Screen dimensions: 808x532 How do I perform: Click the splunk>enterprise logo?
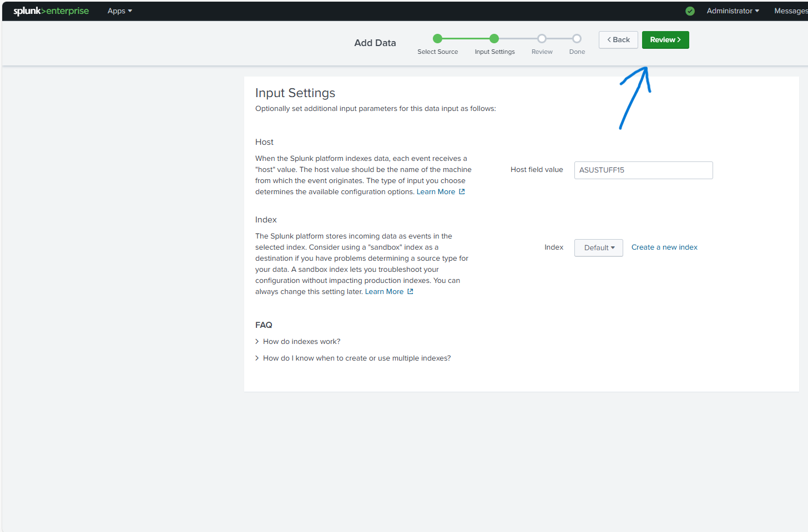50,11
